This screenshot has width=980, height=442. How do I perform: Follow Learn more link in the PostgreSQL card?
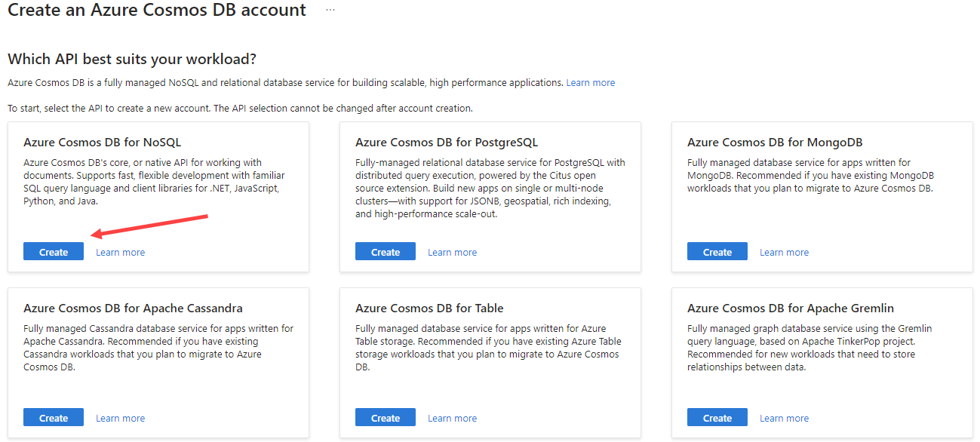[453, 252]
